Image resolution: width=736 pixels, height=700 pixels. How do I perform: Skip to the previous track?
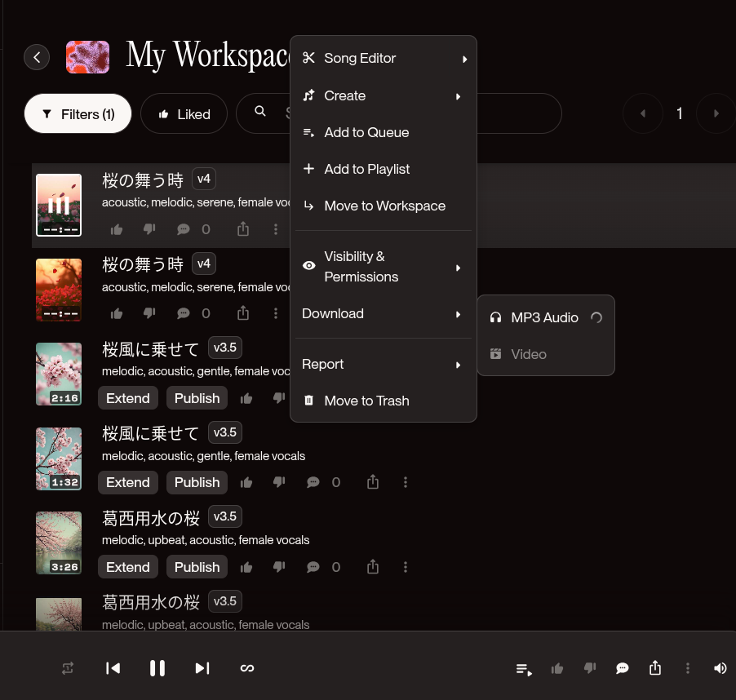[x=113, y=668]
